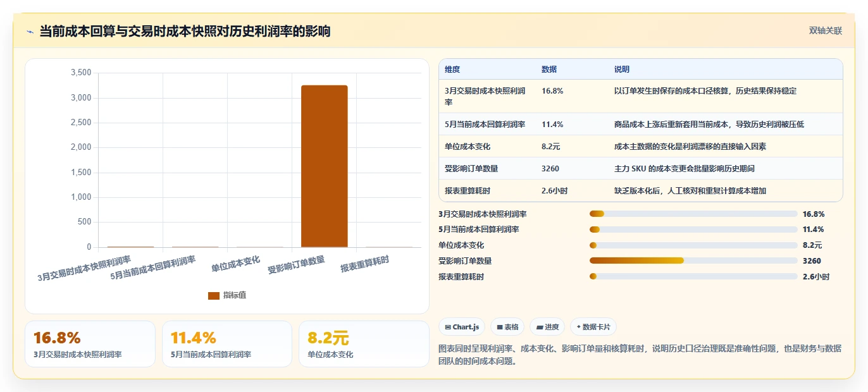The height and width of the screenshot is (392, 868).
Task: Click the 单位成本变化 progress bar
Action: click(x=693, y=245)
